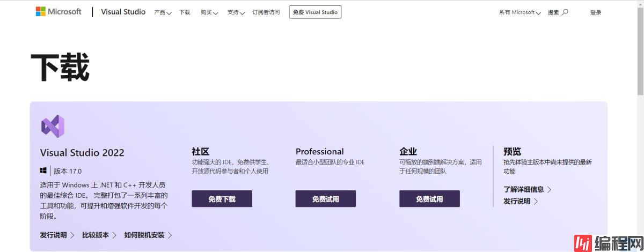Click the arrow icon next to 如何脱机安装
644x252 pixels.
click(170, 235)
